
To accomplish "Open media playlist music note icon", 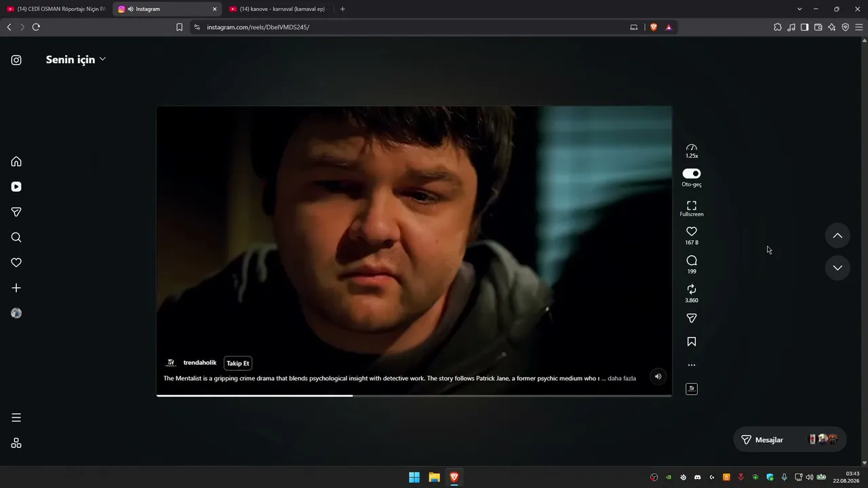I will [791, 27].
